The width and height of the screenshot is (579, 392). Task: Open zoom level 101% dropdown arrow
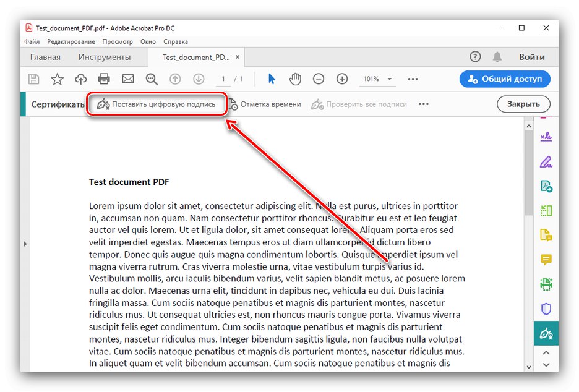tap(390, 79)
